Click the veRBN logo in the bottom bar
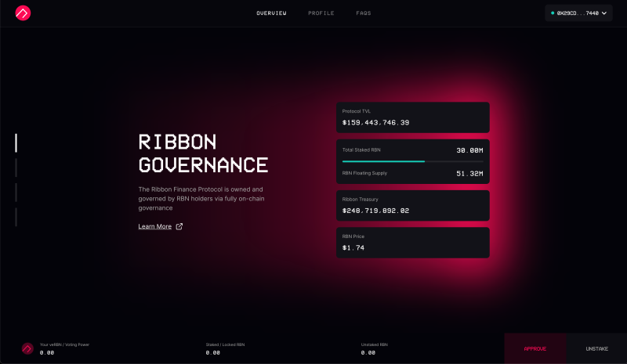This screenshot has height=364, width=627. pyautogui.click(x=27, y=348)
